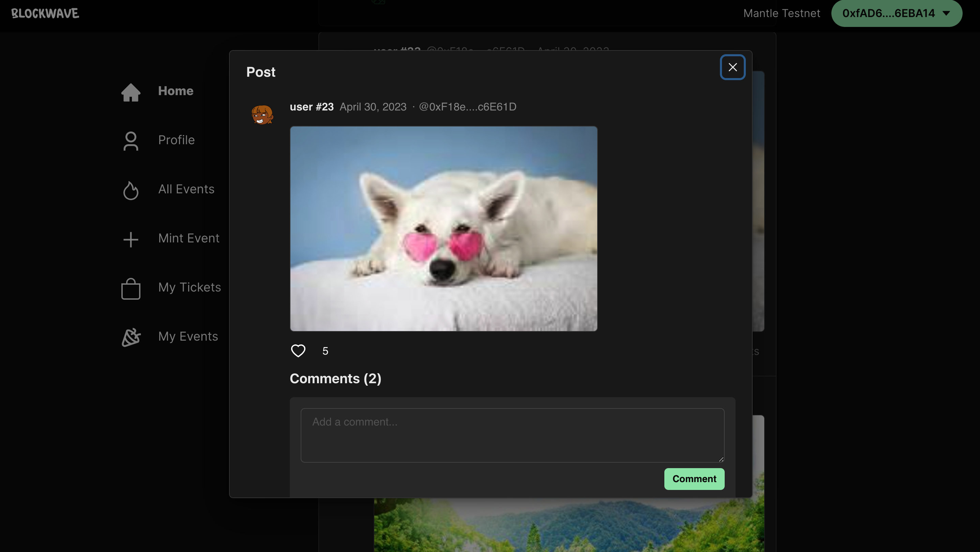The height and width of the screenshot is (552, 980).
Task: Click the BLOCKWAVE logo
Action: tap(45, 13)
